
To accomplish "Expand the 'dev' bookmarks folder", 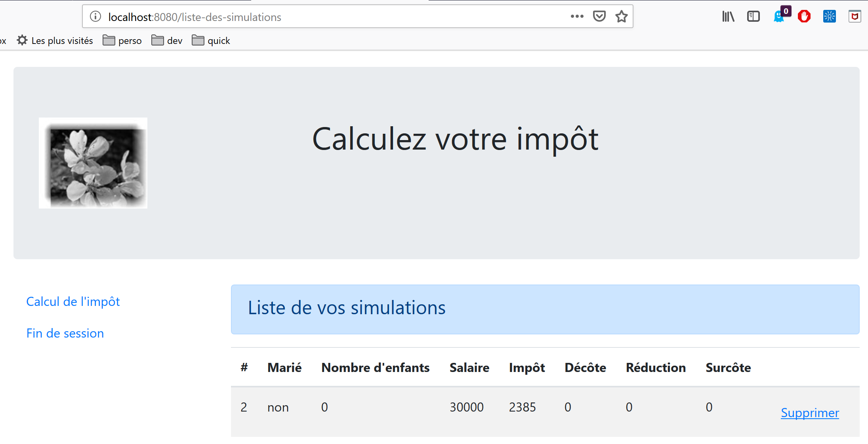I will pyautogui.click(x=167, y=41).
